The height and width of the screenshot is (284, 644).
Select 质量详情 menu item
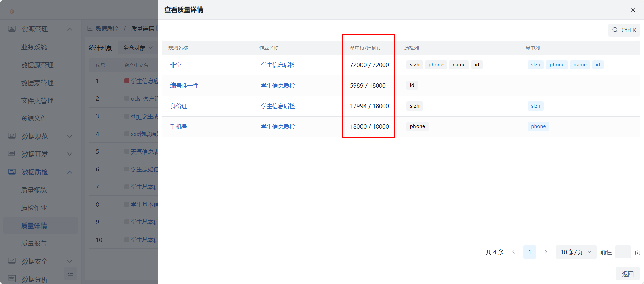pyautogui.click(x=41, y=226)
